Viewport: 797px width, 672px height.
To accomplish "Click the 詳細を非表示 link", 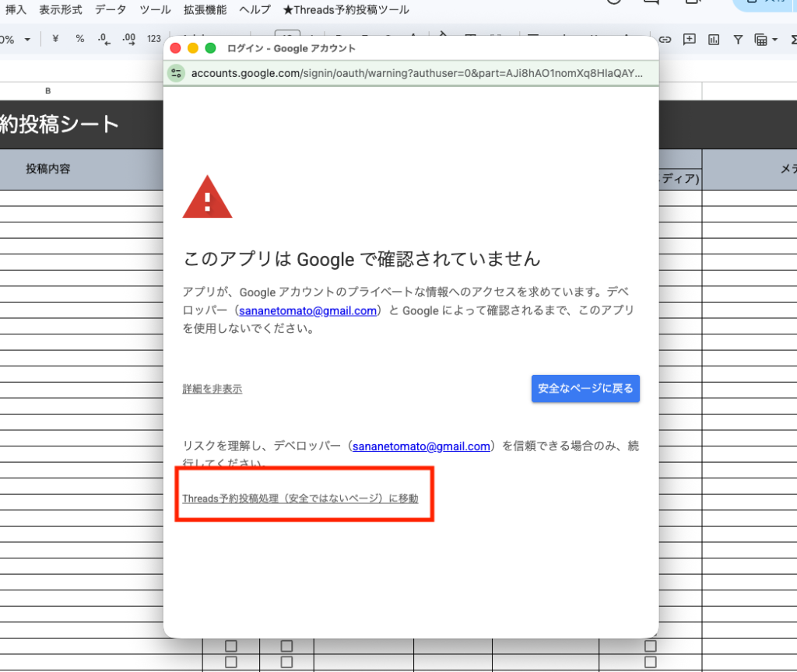I will (x=212, y=389).
